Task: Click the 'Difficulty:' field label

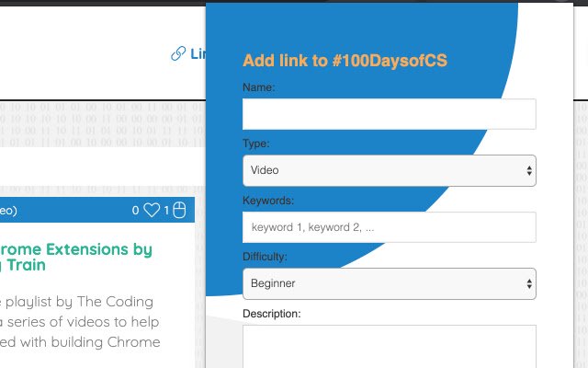Action: [x=265, y=257]
